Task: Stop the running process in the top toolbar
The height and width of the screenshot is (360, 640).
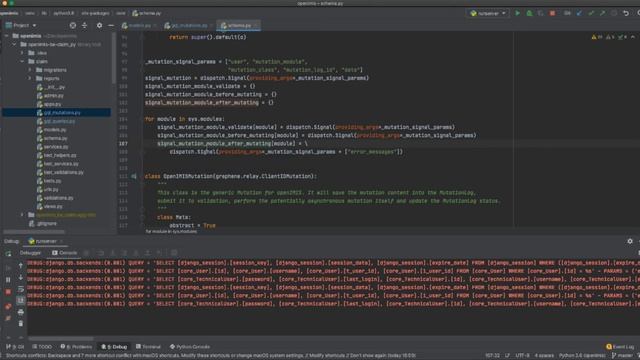Action: (552, 13)
